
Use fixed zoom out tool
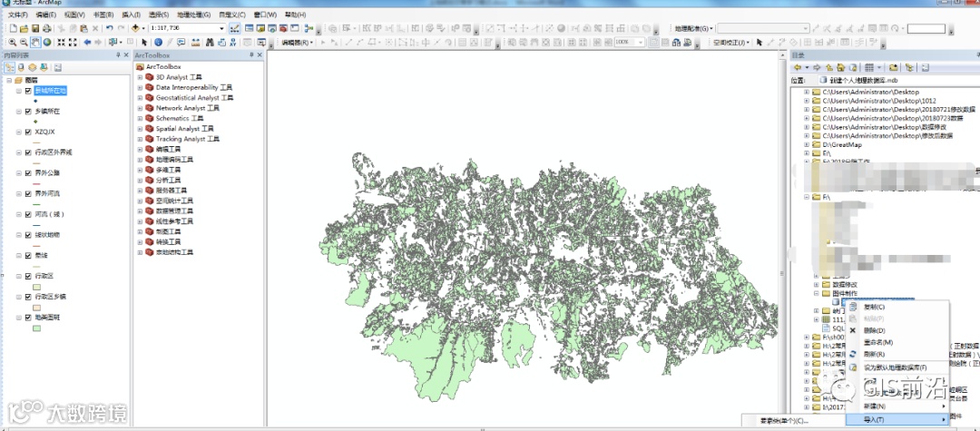coord(73,43)
